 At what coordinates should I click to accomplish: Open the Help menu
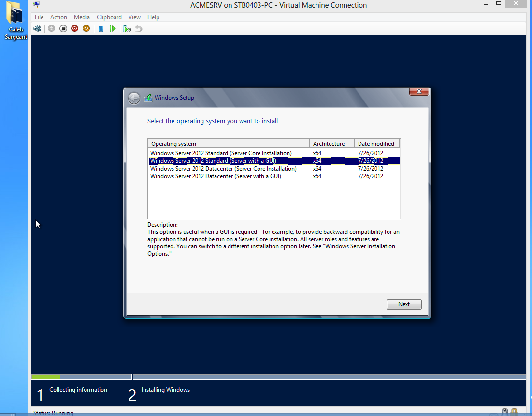[x=153, y=17]
